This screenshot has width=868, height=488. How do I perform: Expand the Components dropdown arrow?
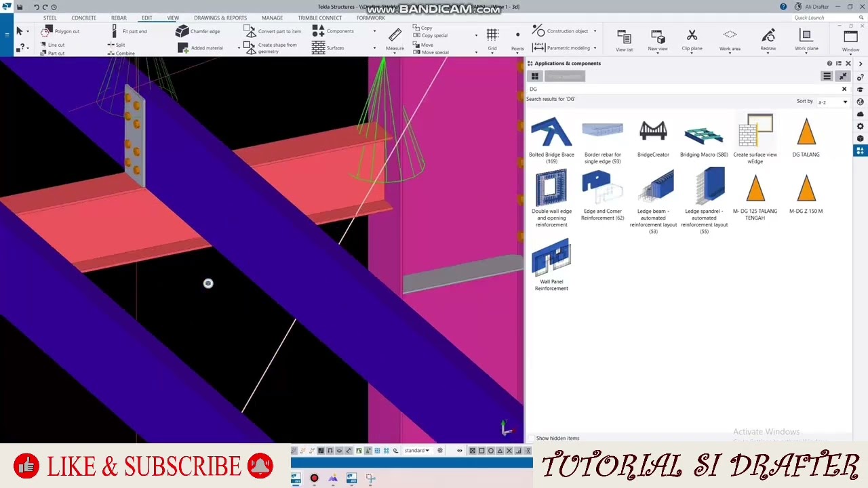374,31
